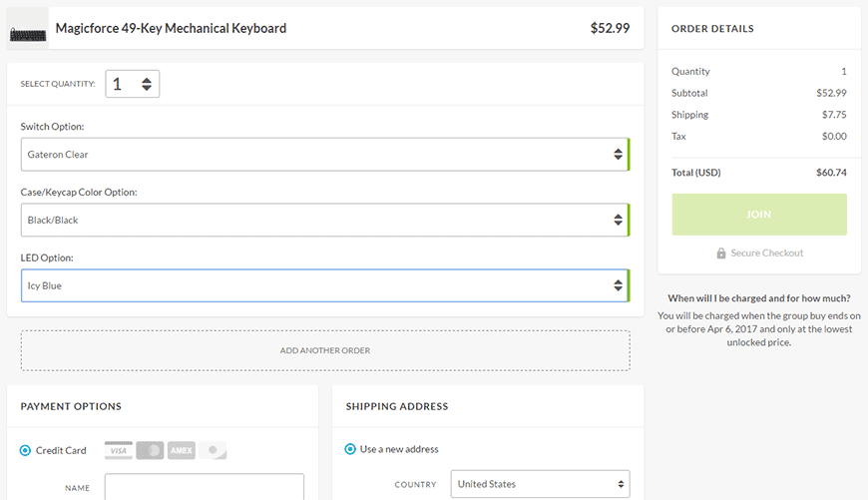Select the Credit Card payment radio button
Viewport: 868px width, 500px height.
point(26,451)
